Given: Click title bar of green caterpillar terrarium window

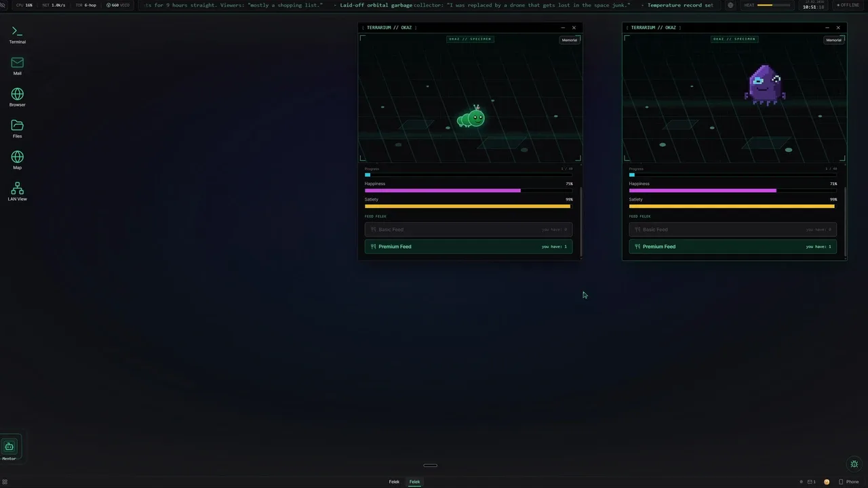Looking at the screenshot, I should point(470,28).
